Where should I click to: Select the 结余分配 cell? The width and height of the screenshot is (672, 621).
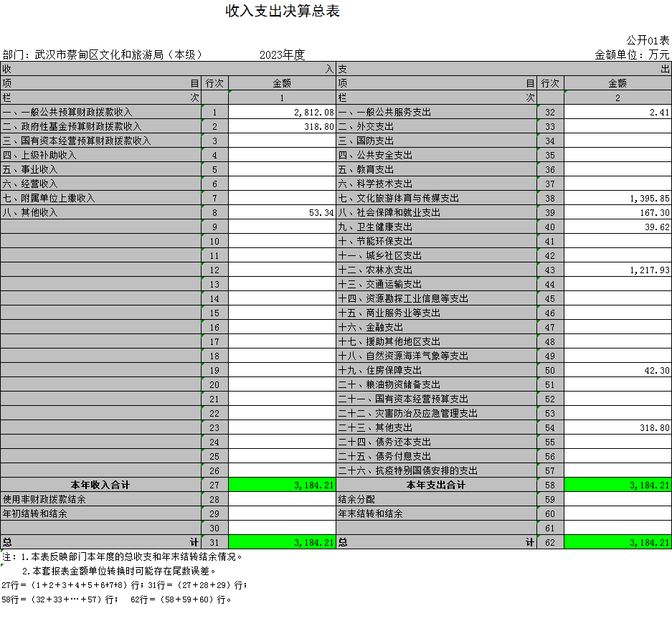click(437, 500)
